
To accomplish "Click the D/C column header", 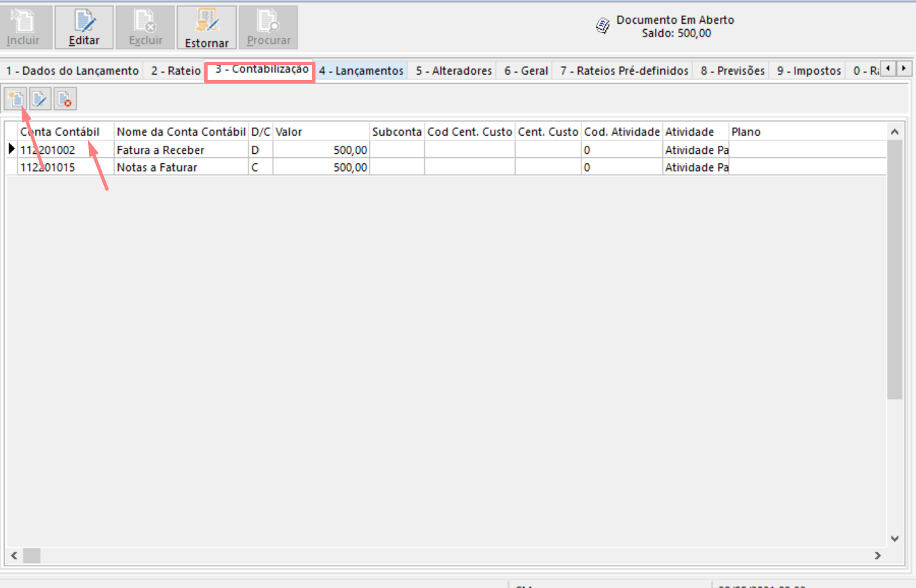I will click(x=261, y=132).
